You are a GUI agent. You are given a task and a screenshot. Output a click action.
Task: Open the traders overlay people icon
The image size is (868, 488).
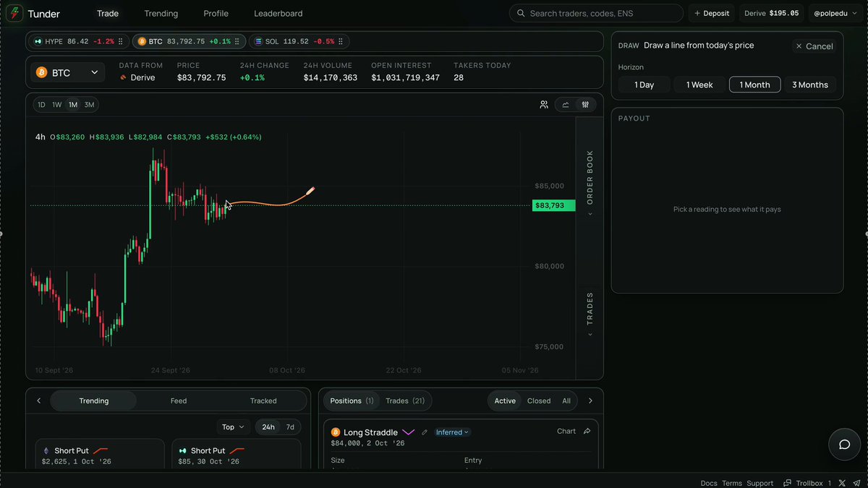[544, 105]
